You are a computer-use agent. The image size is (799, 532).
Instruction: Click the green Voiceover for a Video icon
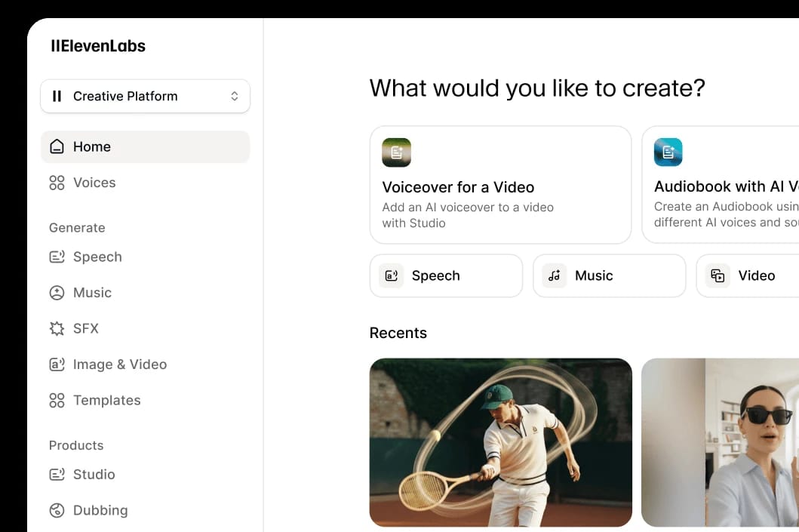[x=396, y=152]
